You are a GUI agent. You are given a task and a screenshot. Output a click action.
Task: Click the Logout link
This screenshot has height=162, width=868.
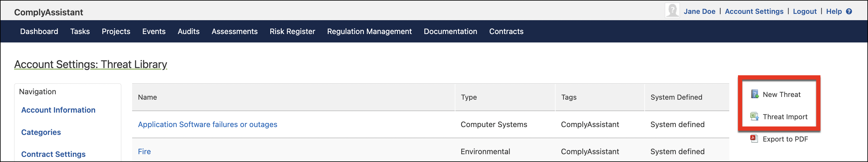tap(805, 11)
